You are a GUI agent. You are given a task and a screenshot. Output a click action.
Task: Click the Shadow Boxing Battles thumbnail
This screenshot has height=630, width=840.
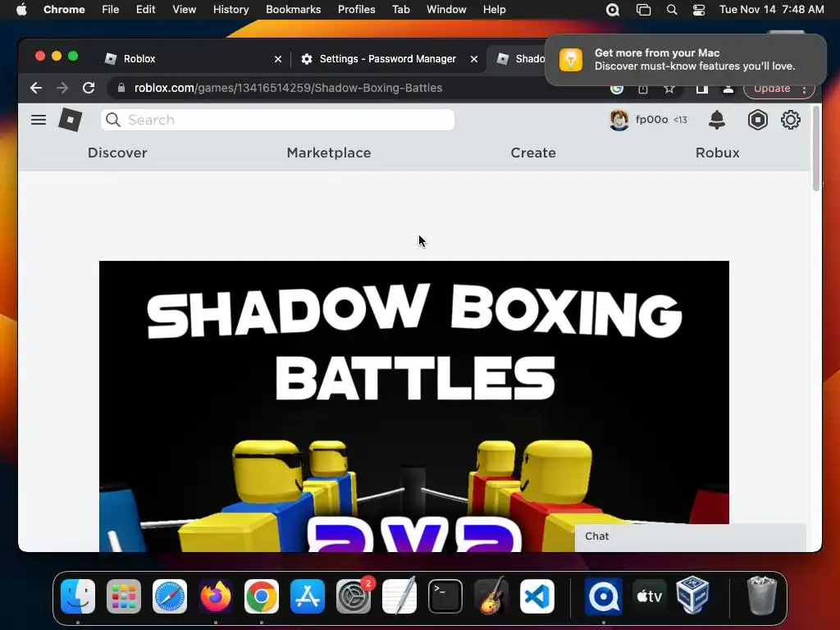(x=414, y=406)
